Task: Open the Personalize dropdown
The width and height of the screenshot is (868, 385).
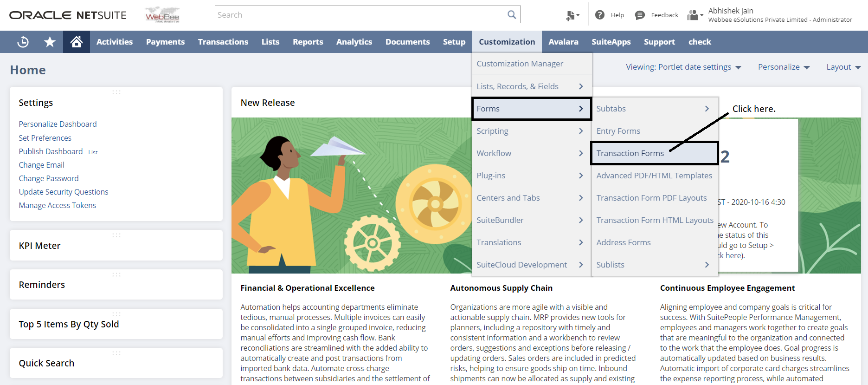Action: pos(784,67)
